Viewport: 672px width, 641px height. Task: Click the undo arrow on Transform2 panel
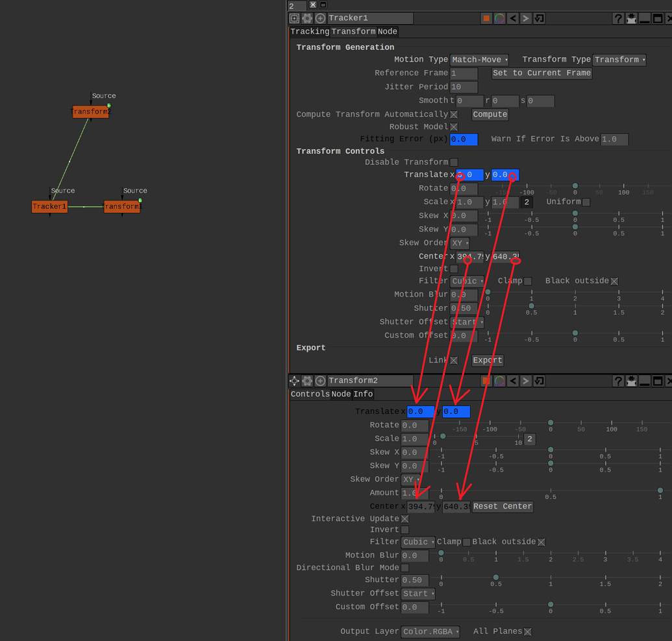click(x=514, y=381)
